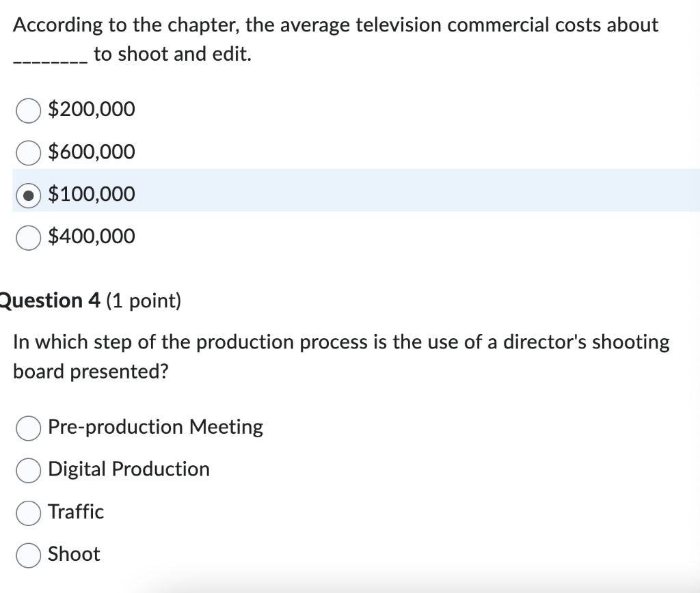Select the $400,000 answer option
The height and width of the screenshot is (593, 700).
pos(28,237)
